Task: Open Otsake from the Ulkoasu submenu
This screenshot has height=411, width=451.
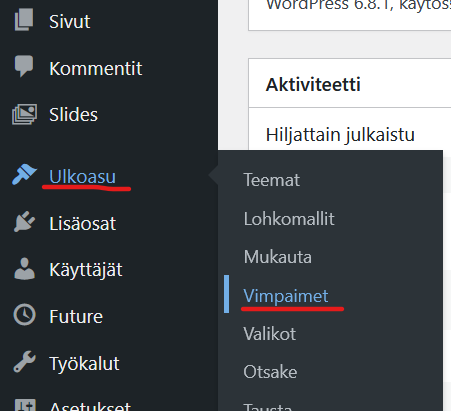Action: click(x=270, y=372)
